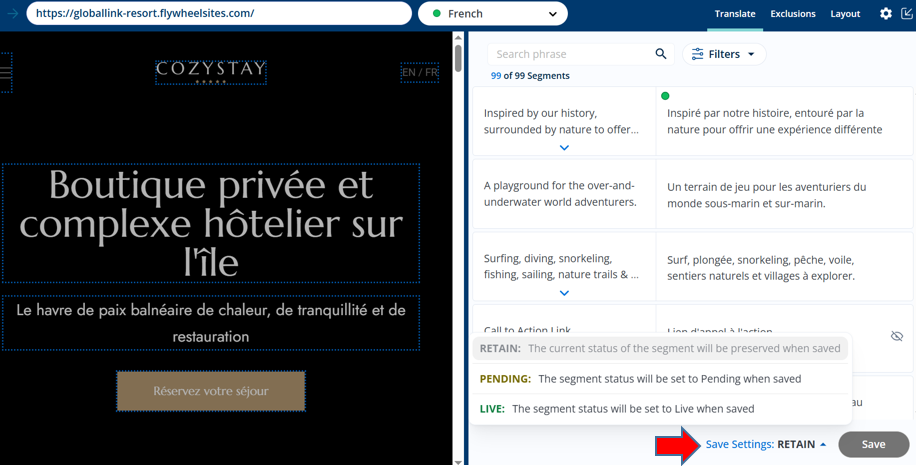Expand the 'Surfing, diving, snorkeling' segment chevron
The width and height of the screenshot is (916, 466).
pyautogui.click(x=564, y=293)
